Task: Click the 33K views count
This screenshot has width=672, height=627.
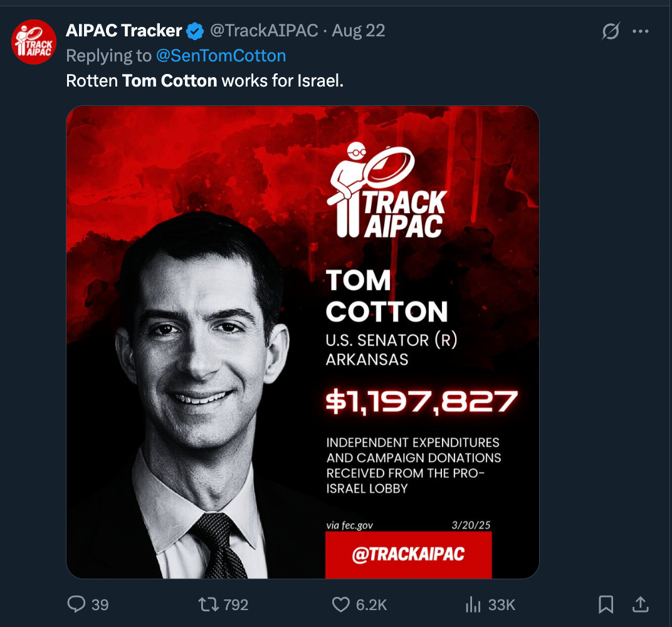Action: click(501, 605)
